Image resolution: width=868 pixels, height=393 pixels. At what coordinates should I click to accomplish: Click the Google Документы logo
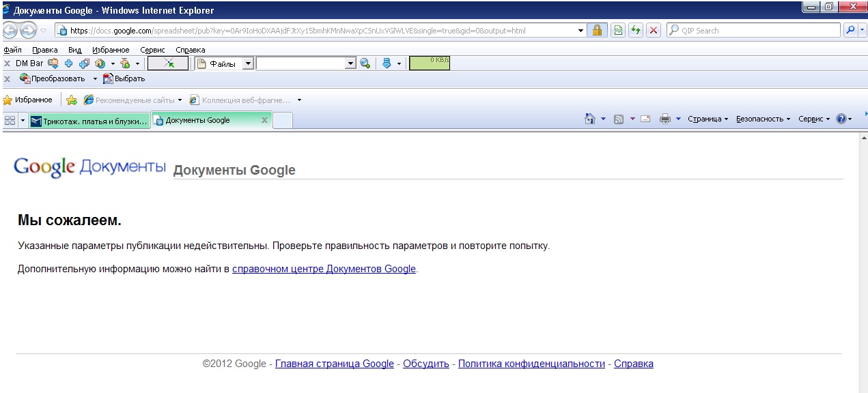89,167
